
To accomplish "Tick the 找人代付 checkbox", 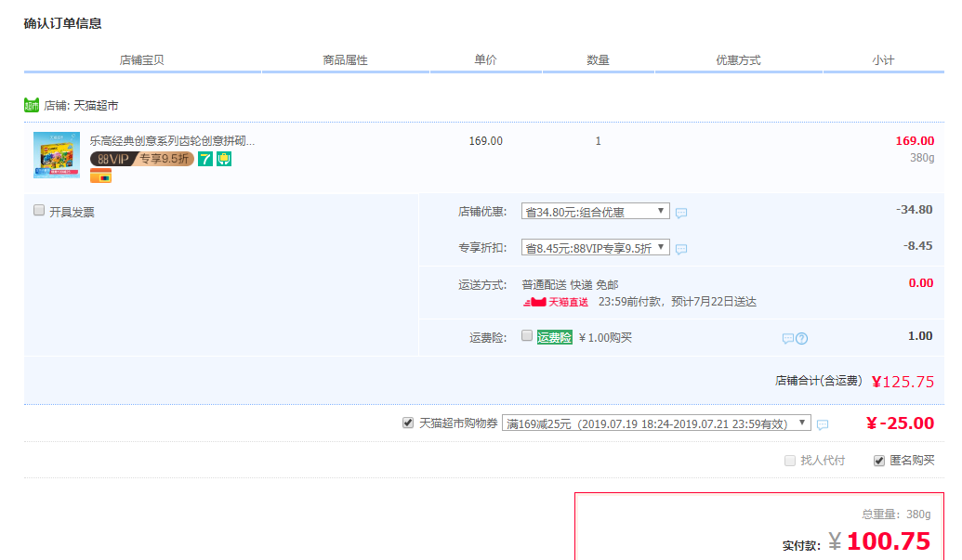I will [x=790, y=460].
